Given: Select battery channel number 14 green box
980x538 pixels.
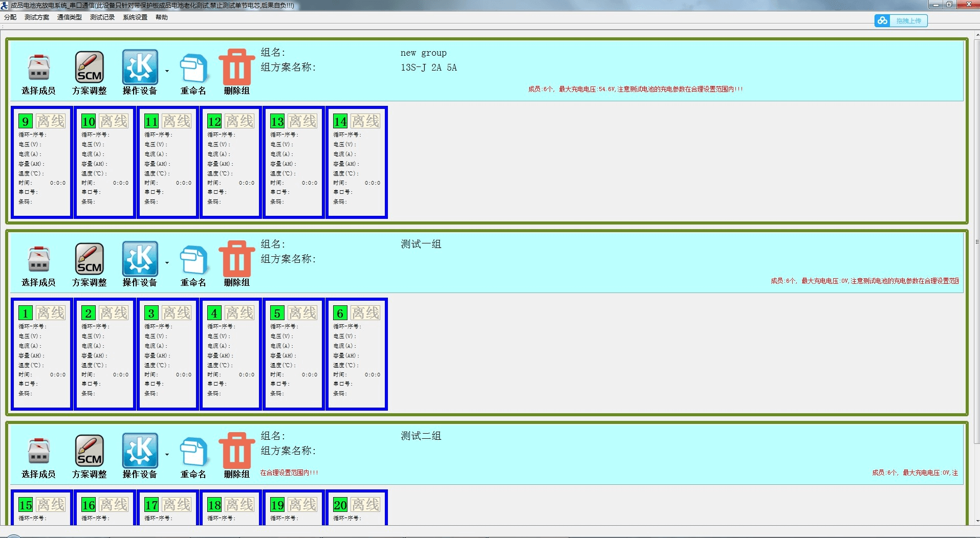Looking at the screenshot, I should (x=340, y=122).
